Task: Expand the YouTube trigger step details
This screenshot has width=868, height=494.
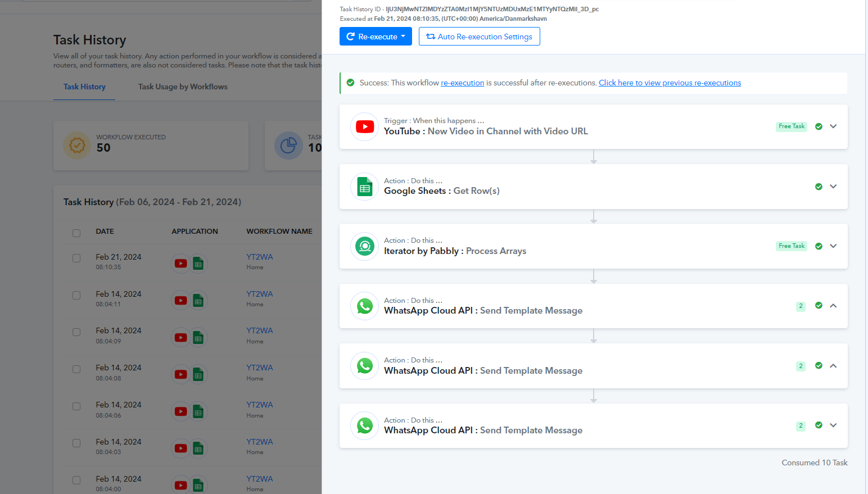Action: [833, 126]
